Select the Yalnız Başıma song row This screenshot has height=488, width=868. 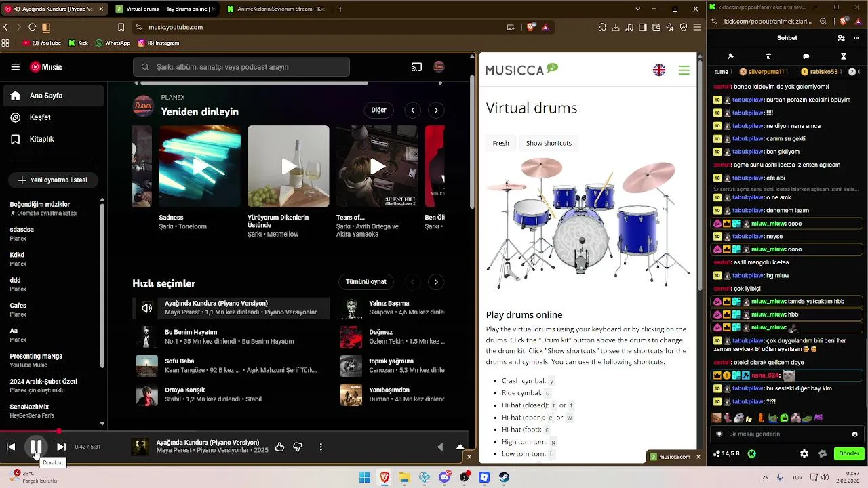(393, 308)
